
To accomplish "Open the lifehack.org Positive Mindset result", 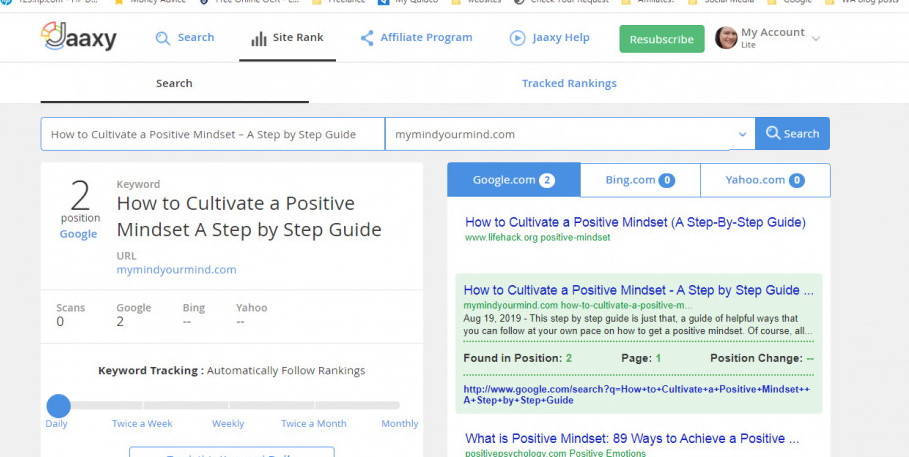I will [635, 222].
